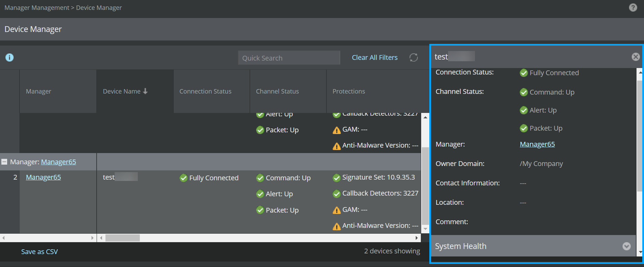Image resolution: width=644 pixels, height=267 pixels.
Task: Click the '2 devices showing' status text
Action: 392,251
